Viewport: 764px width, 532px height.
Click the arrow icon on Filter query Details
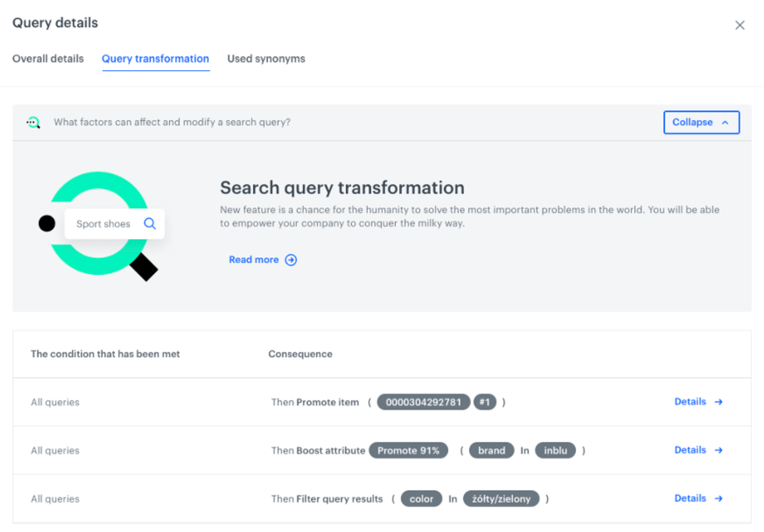(718, 498)
